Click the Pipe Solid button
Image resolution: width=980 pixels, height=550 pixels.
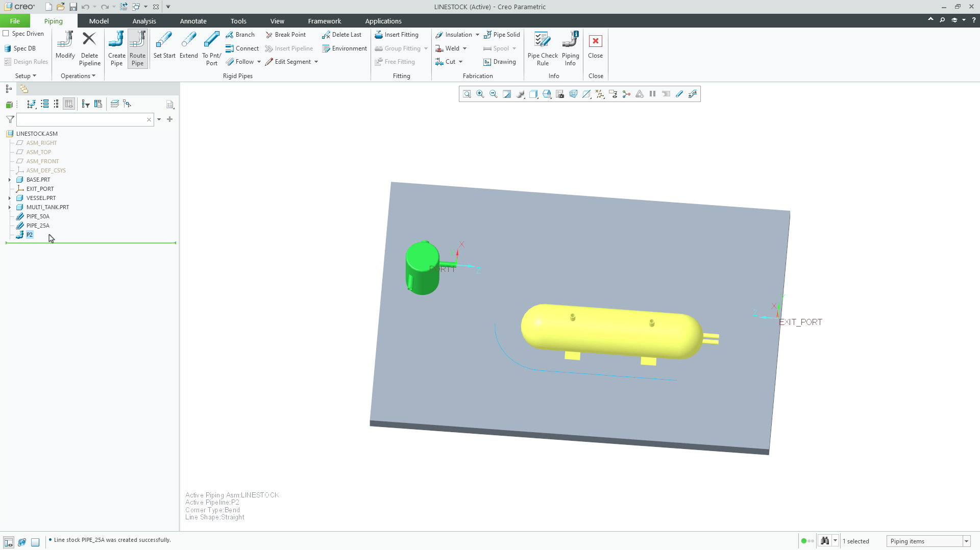[502, 35]
